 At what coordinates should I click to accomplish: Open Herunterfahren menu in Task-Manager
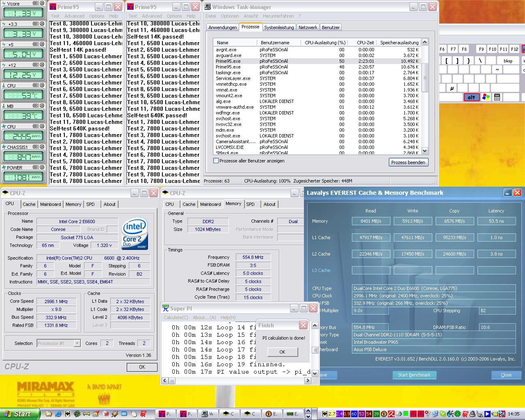[278, 16]
